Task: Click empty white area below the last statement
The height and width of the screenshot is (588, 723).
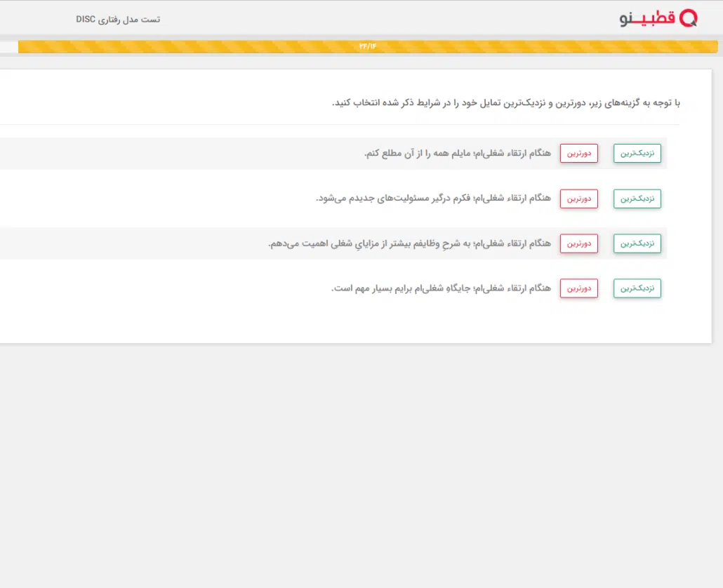Action: pyautogui.click(x=351, y=321)
